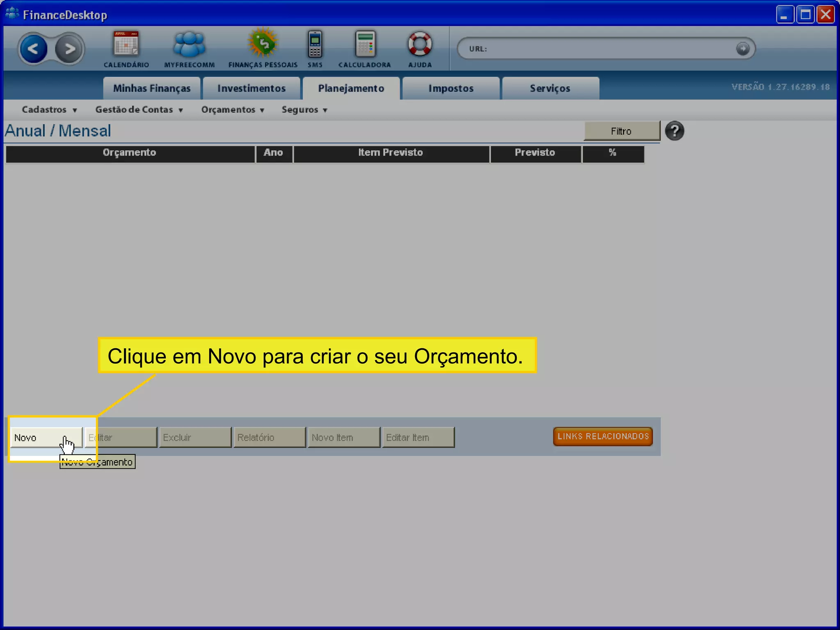Click the question mark help icon
Screen dimensions: 840x630
(674, 131)
